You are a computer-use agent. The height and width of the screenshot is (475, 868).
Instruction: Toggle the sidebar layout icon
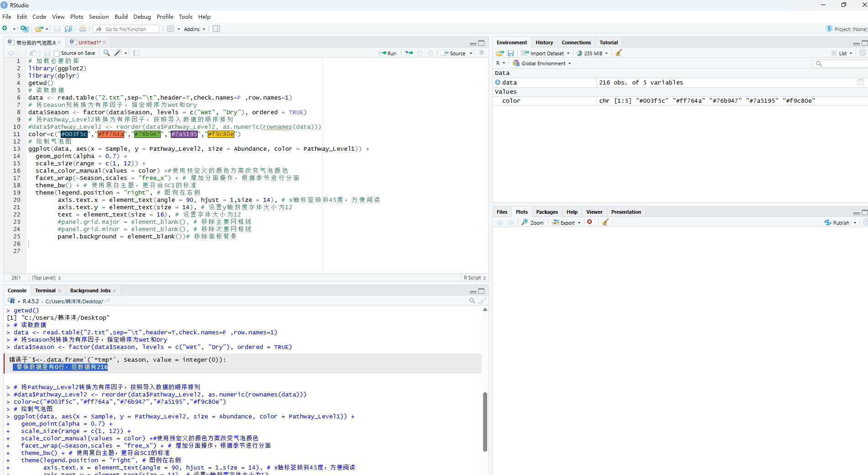[216, 29]
